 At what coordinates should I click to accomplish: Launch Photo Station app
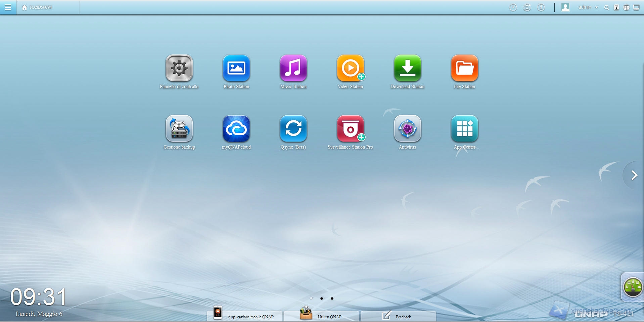[x=236, y=68]
